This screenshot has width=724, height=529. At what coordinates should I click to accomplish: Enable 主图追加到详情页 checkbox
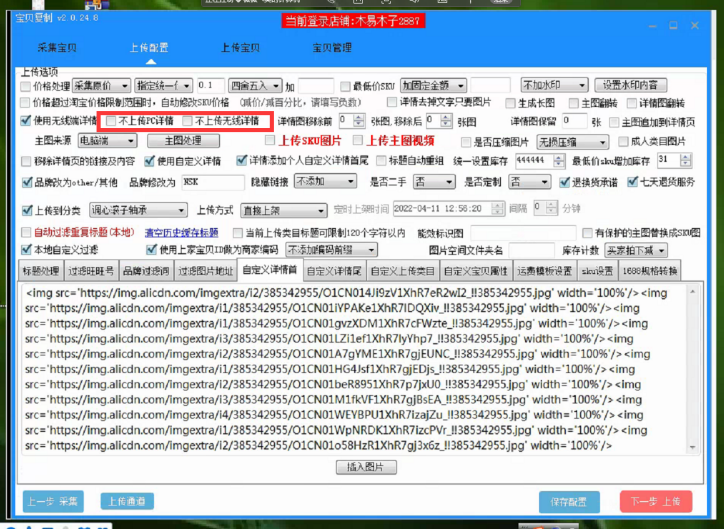click(x=614, y=122)
